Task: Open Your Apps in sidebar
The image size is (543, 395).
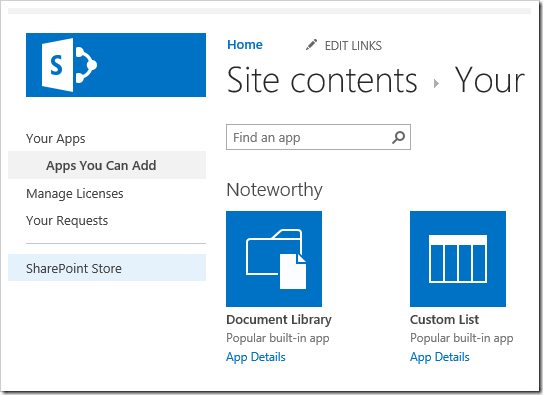Action: [x=56, y=138]
